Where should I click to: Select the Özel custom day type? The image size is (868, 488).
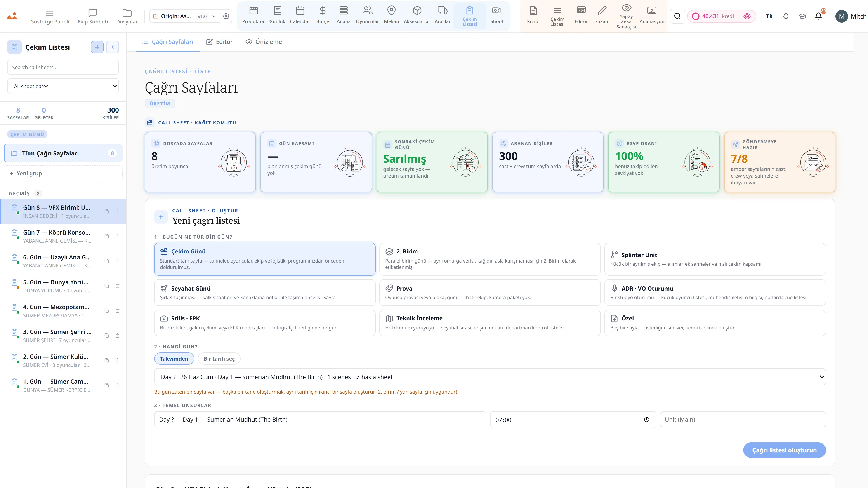pyautogui.click(x=715, y=323)
